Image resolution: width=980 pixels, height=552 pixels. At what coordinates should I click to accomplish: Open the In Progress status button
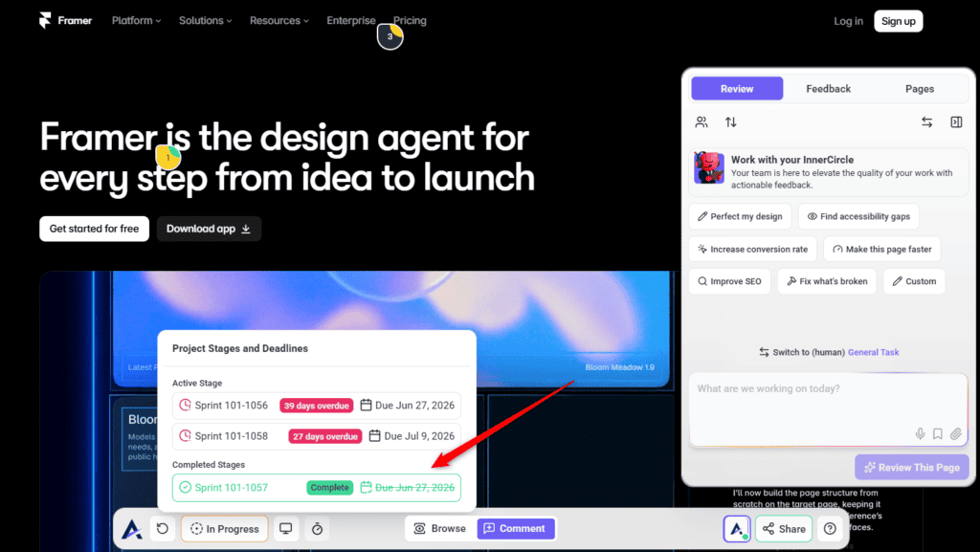coord(224,529)
